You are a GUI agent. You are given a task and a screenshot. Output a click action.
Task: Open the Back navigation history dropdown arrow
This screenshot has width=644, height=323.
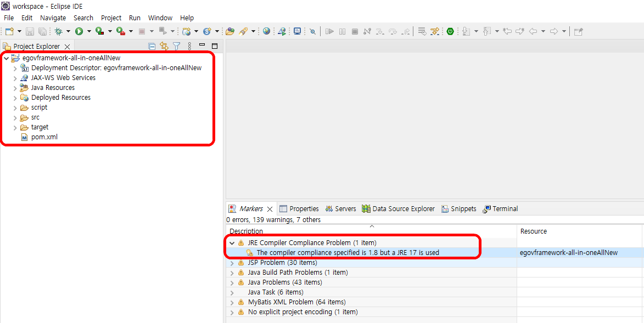tap(543, 31)
